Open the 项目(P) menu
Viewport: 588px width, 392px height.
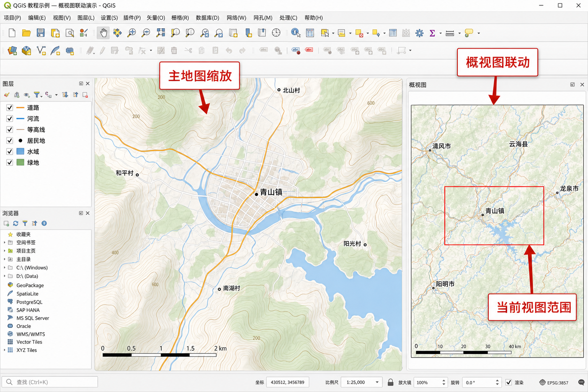[12, 18]
